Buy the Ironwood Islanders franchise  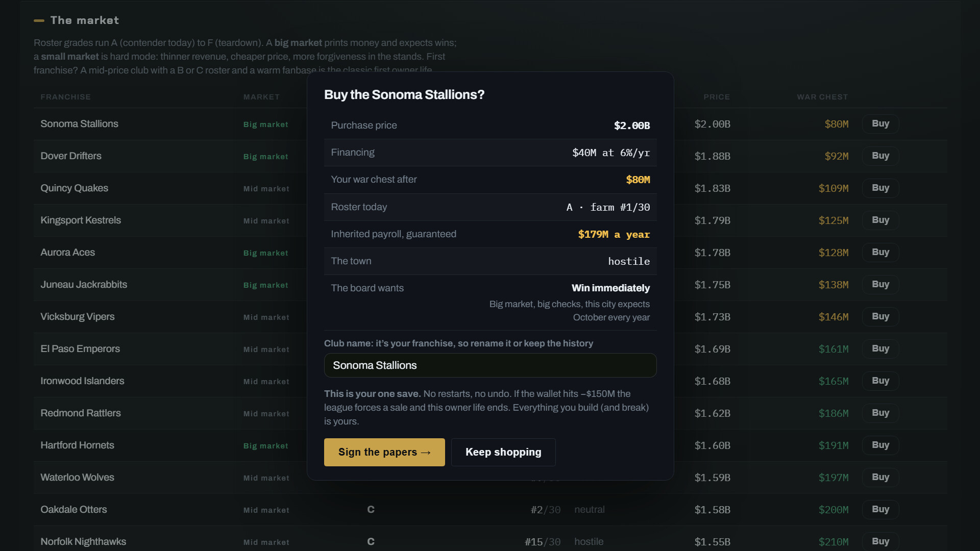(x=880, y=381)
